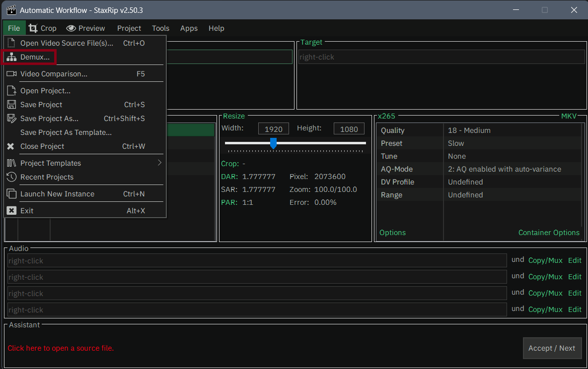Open the Help menu
Image resolution: width=588 pixels, height=369 pixels.
click(217, 28)
